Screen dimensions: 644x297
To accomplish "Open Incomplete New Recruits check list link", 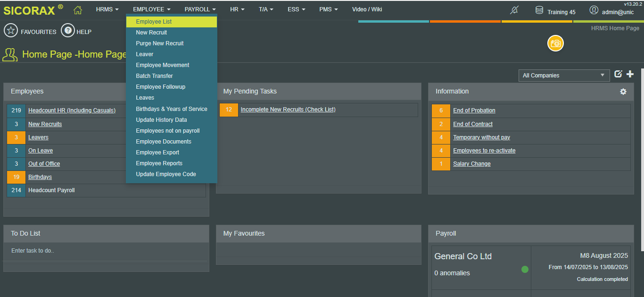I will [x=288, y=110].
